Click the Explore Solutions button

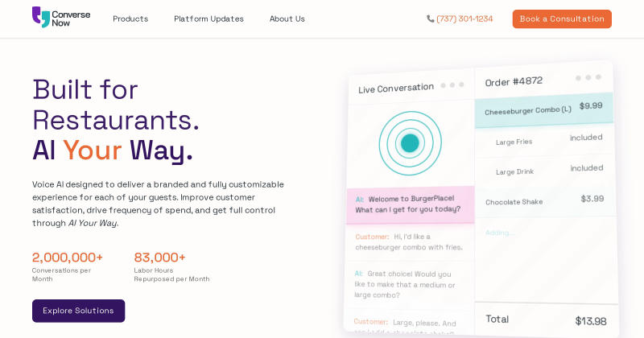(78, 311)
